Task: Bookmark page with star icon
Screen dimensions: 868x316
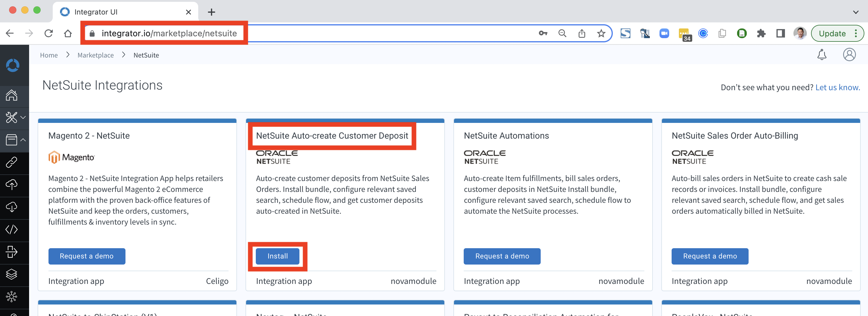Action: click(x=601, y=33)
